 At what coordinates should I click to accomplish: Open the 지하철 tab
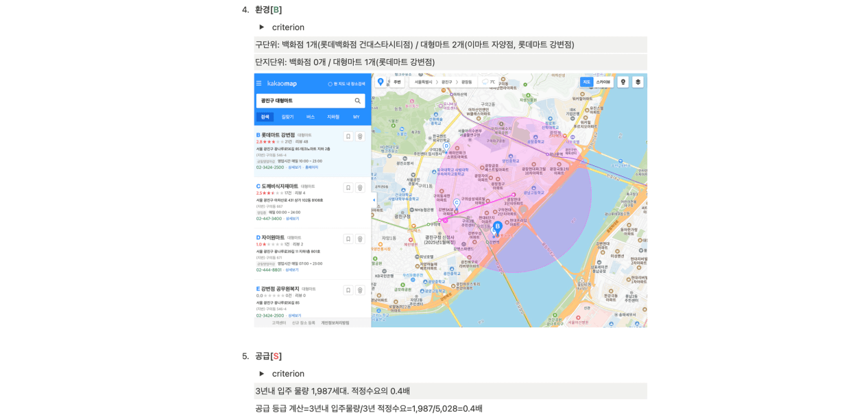(333, 117)
